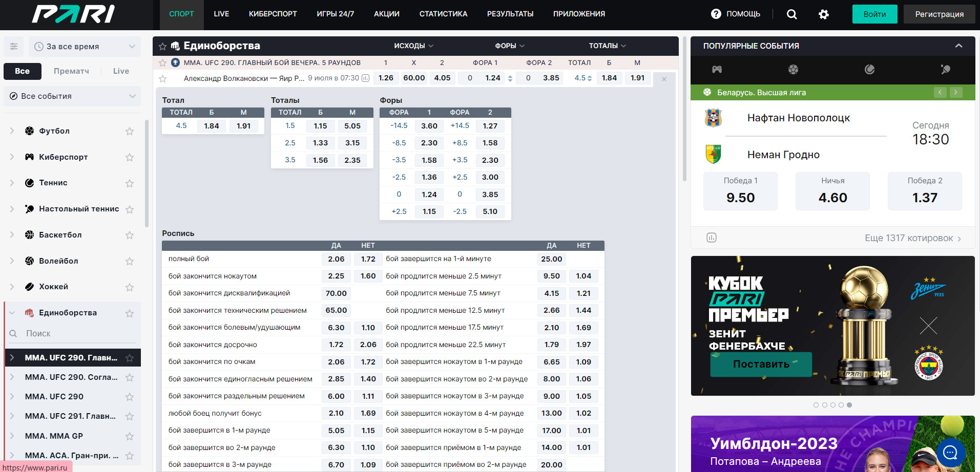
Task: Open live chat support bubble
Action: (x=951, y=452)
